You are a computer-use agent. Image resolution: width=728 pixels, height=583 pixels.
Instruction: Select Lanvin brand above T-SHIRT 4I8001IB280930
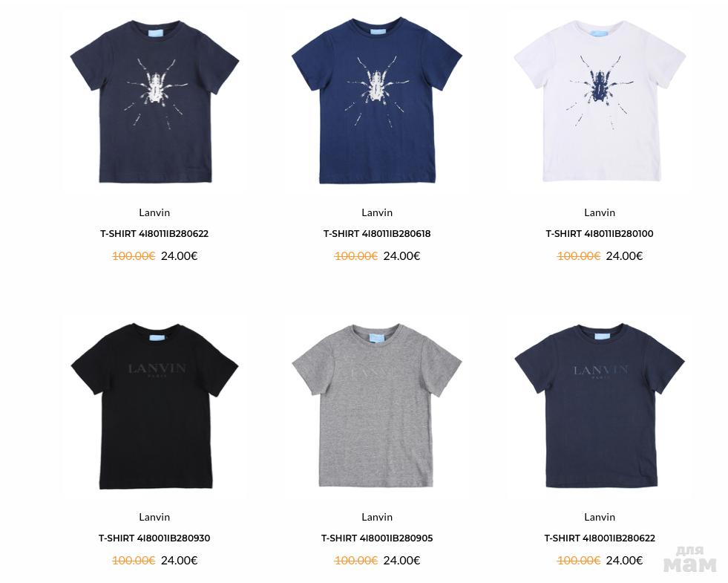click(x=154, y=517)
